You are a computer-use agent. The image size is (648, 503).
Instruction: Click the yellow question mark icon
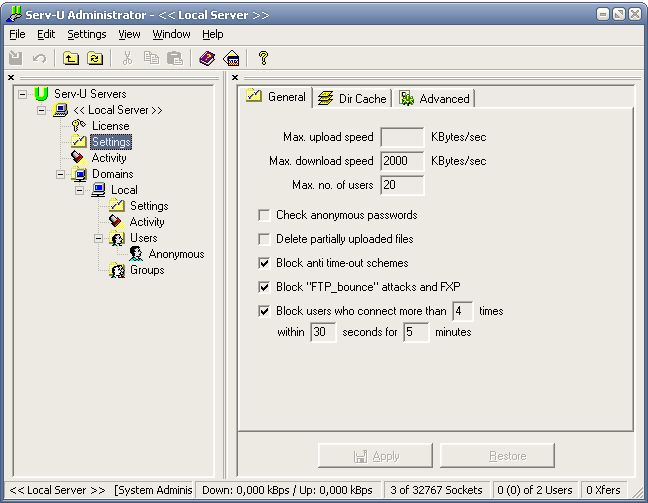coord(263,58)
